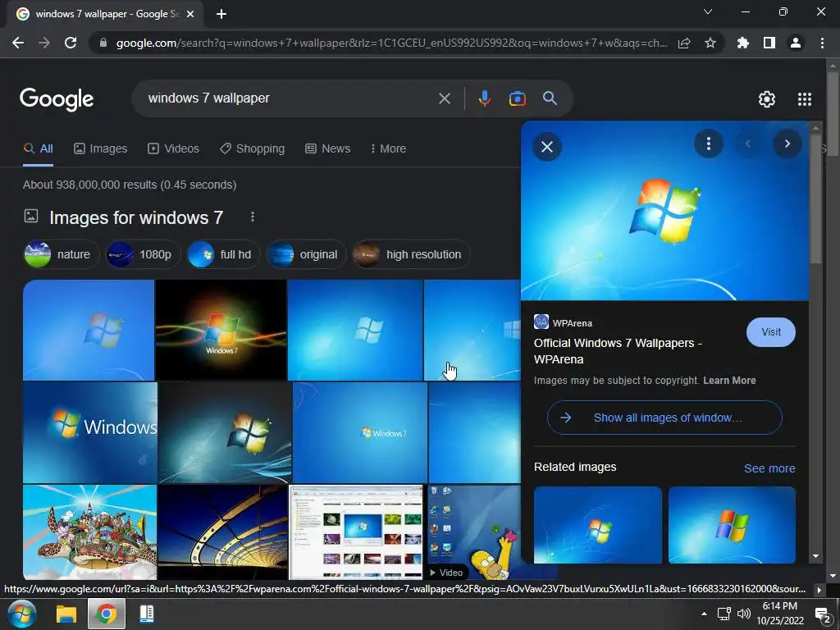The height and width of the screenshot is (630, 840).
Task: Close the image preview panel
Action: (x=547, y=147)
